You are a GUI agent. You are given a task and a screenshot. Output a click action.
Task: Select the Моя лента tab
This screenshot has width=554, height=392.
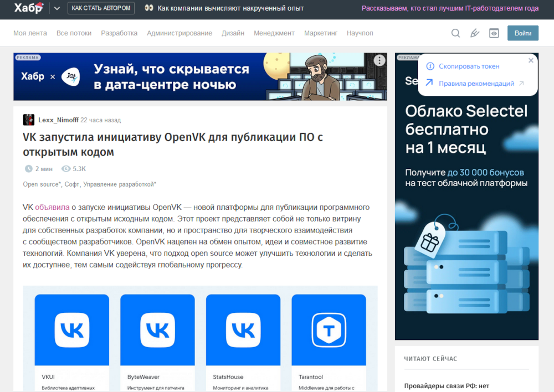coord(30,33)
